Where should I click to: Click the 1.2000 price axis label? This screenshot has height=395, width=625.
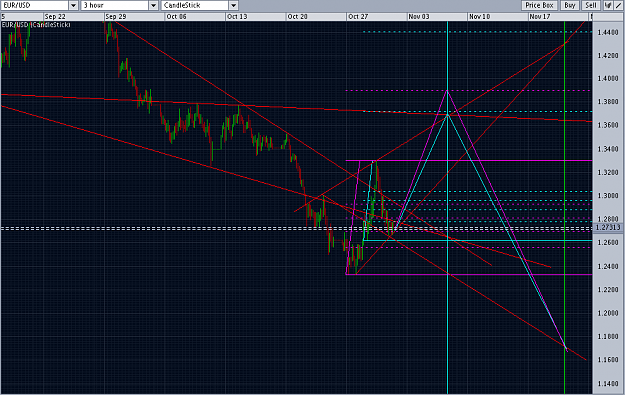point(608,313)
